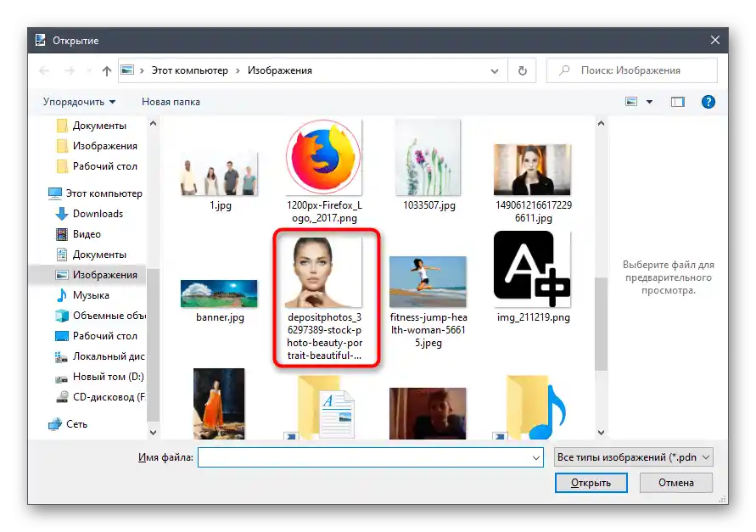Expand the address bar history dropdown

pos(494,71)
